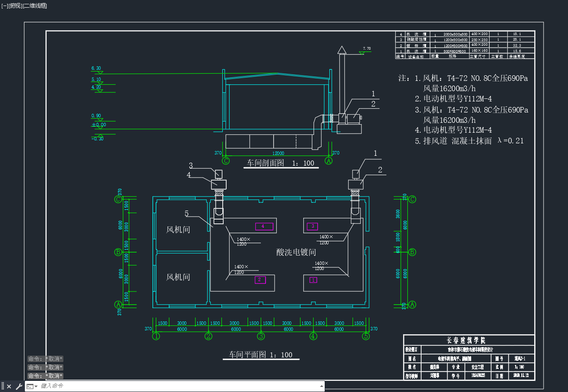Select the 7.70 elevation mark

367,49
